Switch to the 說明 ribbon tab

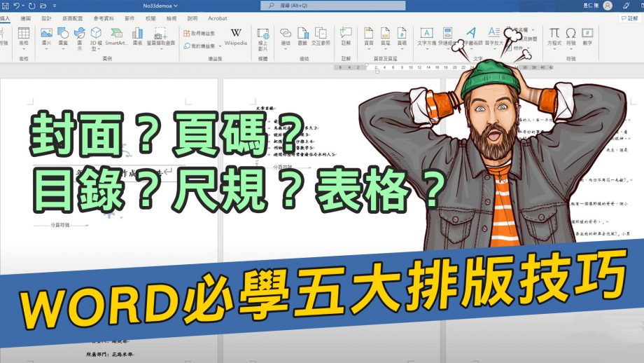pyautogui.click(x=192, y=18)
